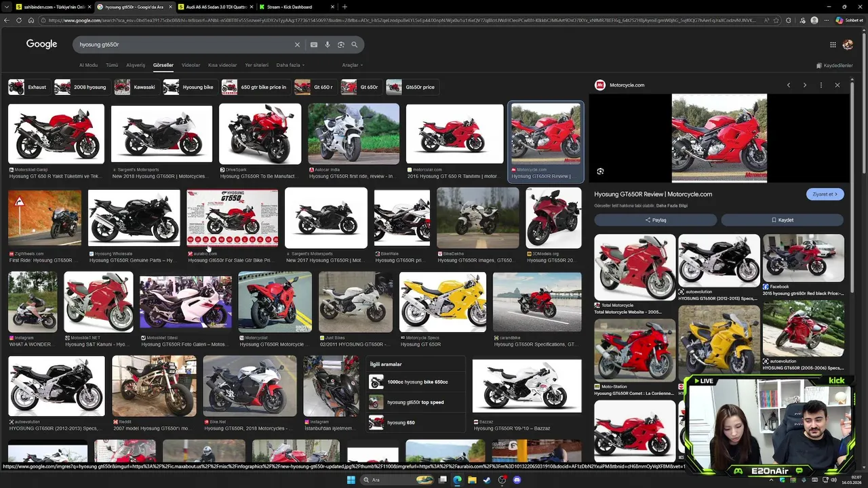Open the Tümü results tab
868x488 pixels.
tap(112, 65)
